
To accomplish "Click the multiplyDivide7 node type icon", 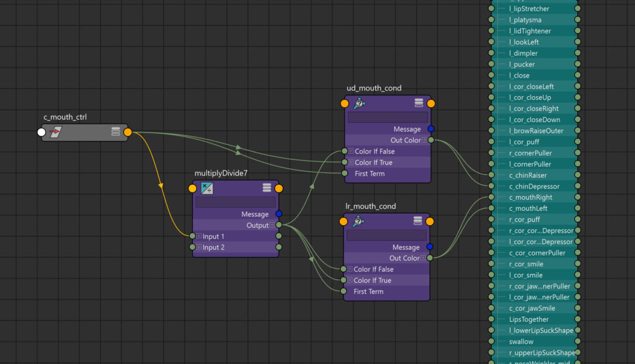I will (x=207, y=189).
